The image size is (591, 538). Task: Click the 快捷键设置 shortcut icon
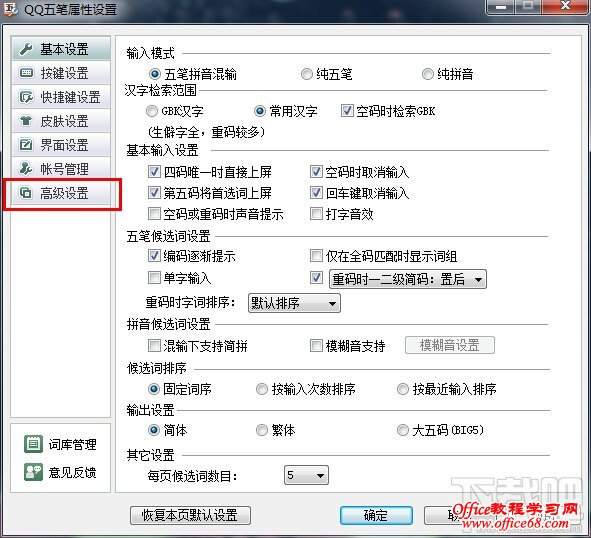26,97
